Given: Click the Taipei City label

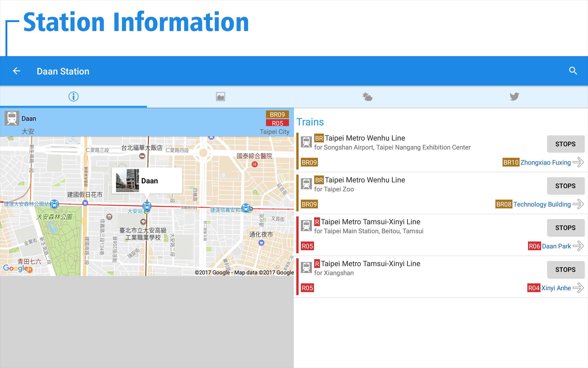Looking at the screenshot, I should click(274, 132).
